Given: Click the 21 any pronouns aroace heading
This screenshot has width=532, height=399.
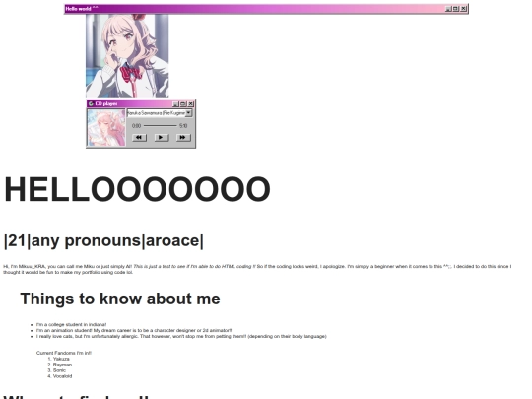Looking at the screenshot, I should [103, 241].
